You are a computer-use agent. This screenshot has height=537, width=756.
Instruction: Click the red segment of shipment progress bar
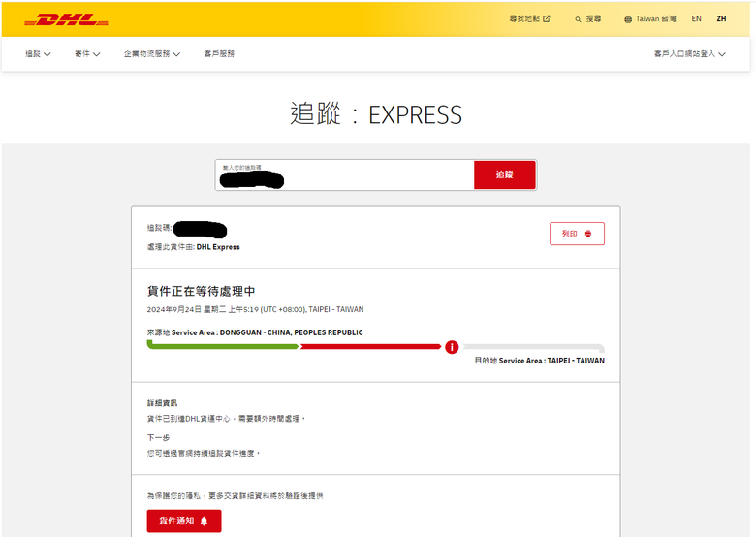tap(371, 347)
